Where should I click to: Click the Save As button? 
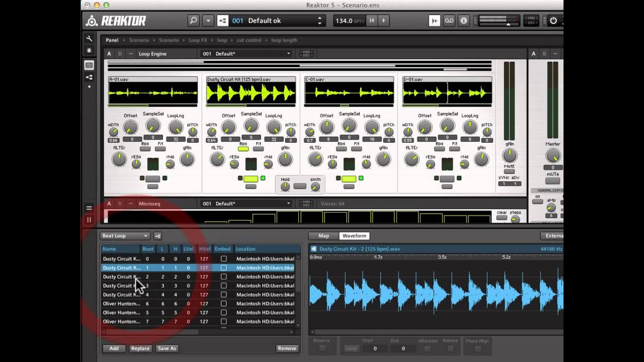coord(167,348)
